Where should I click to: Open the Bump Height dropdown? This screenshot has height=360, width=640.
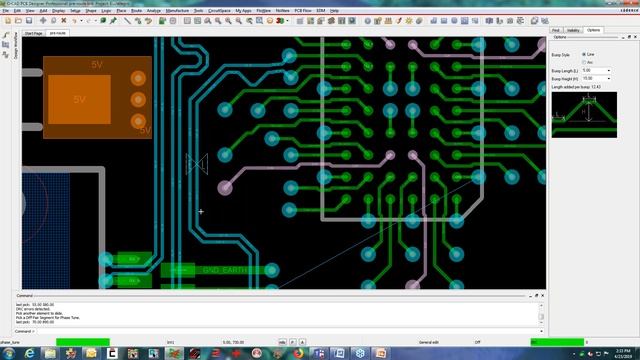pos(609,78)
